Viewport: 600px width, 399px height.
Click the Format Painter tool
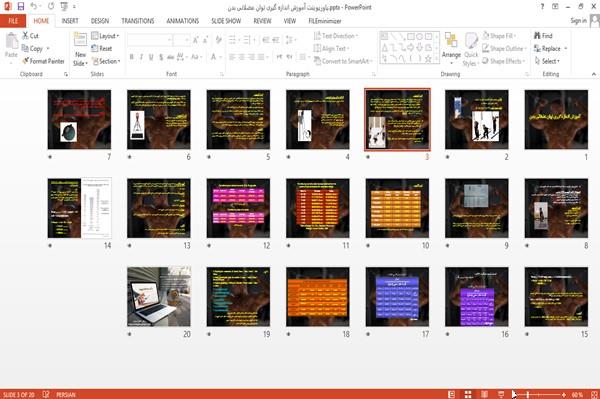pyautogui.click(x=43, y=61)
